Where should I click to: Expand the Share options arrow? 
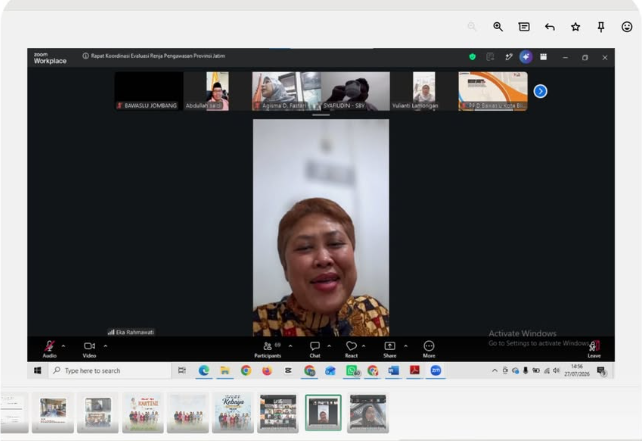point(406,346)
